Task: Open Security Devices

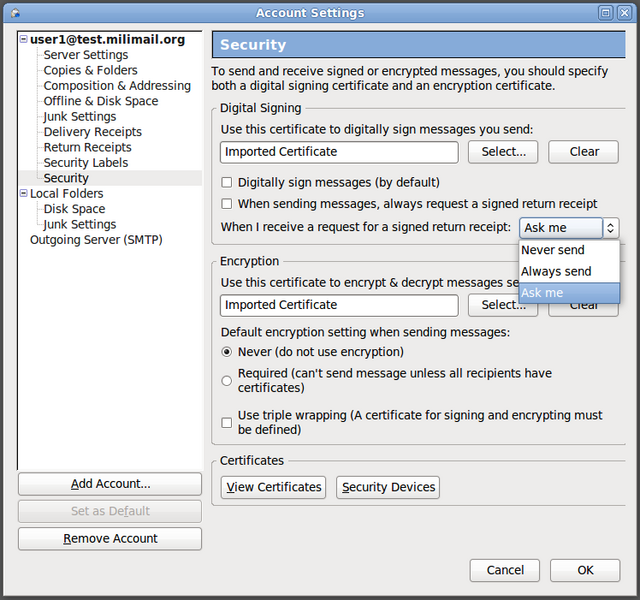Action: [x=388, y=487]
